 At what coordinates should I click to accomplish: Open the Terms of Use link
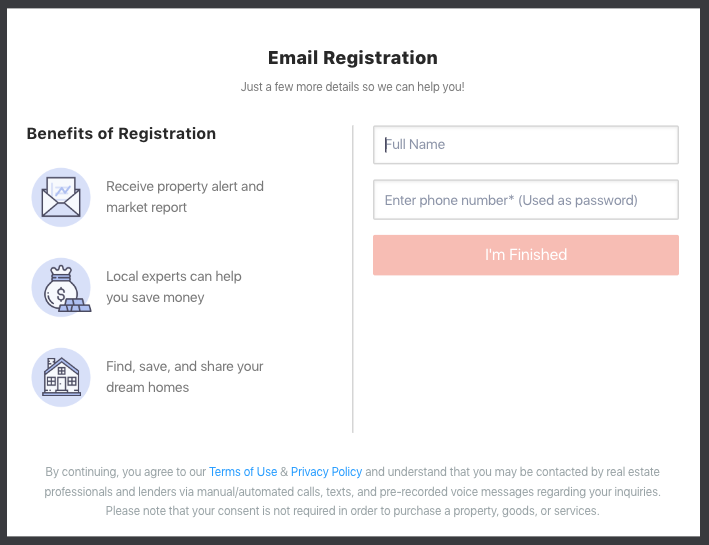[243, 472]
